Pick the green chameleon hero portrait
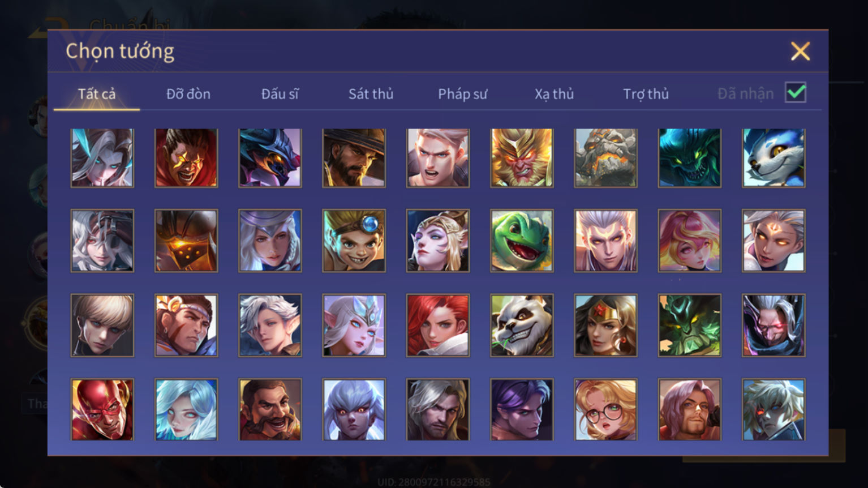 522,241
